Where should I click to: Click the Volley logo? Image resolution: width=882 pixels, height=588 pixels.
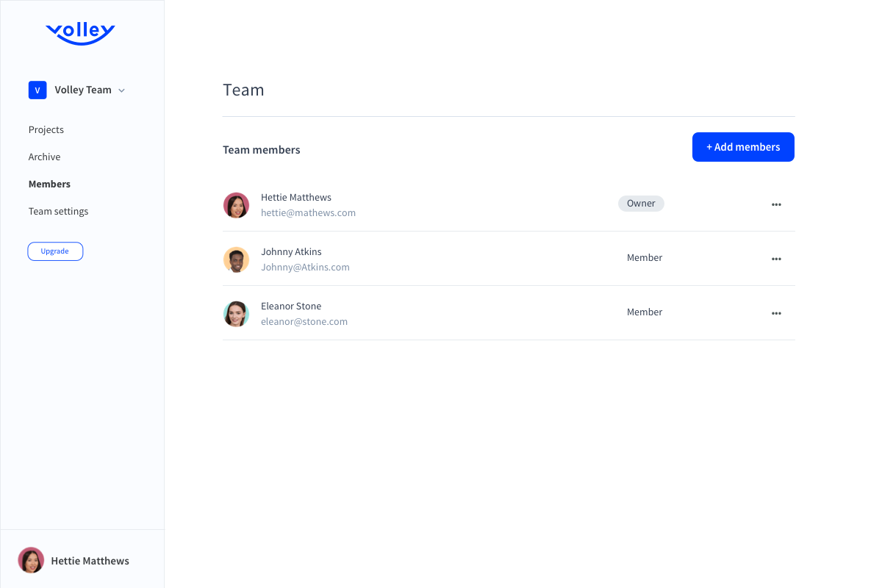point(80,33)
